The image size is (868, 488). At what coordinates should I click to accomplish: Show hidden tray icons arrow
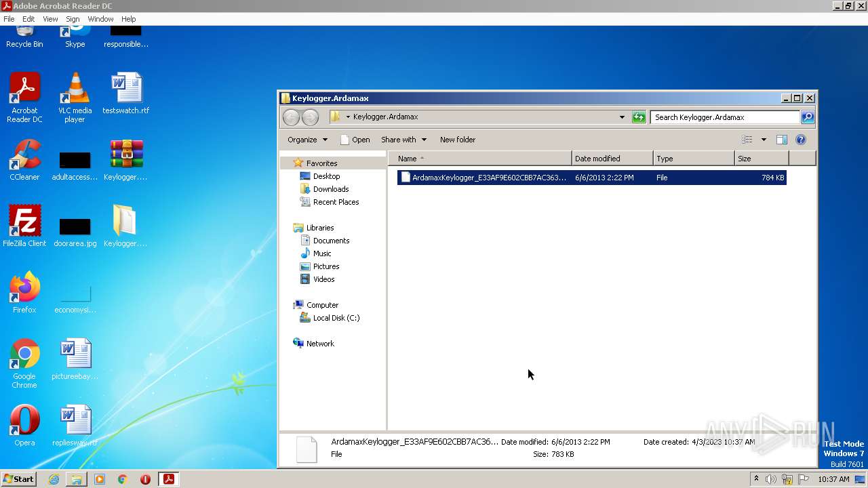(x=756, y=479)
